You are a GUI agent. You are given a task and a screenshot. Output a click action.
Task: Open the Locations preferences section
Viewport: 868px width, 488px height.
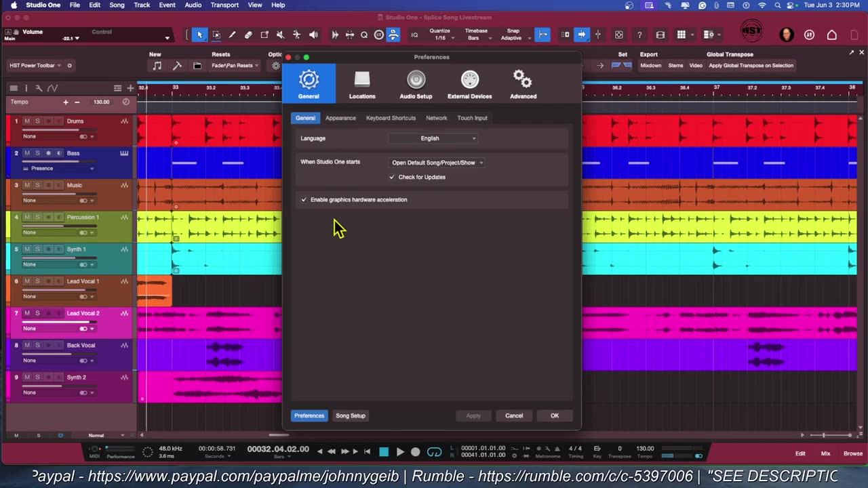pyautogui.click(x=362, y=84)
